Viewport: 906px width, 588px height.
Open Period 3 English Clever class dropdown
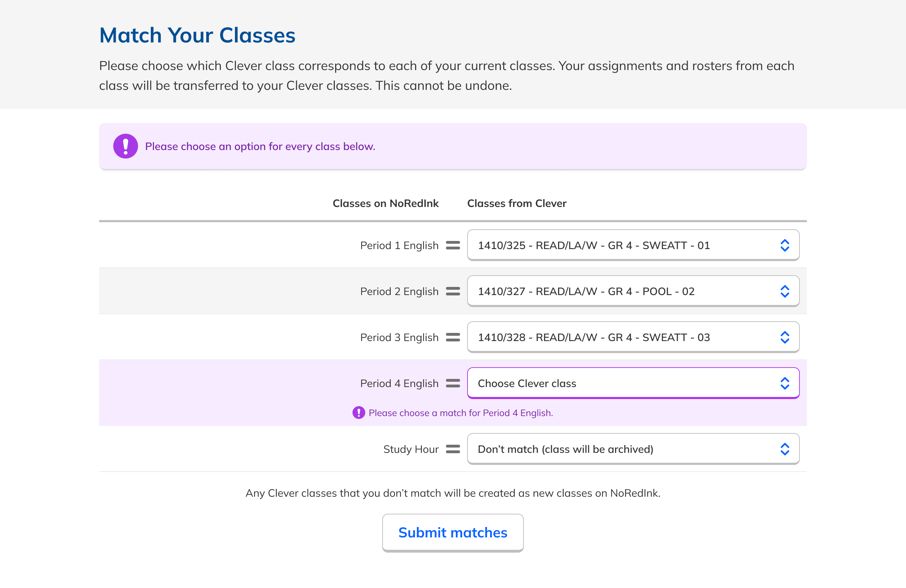[633, 337]
